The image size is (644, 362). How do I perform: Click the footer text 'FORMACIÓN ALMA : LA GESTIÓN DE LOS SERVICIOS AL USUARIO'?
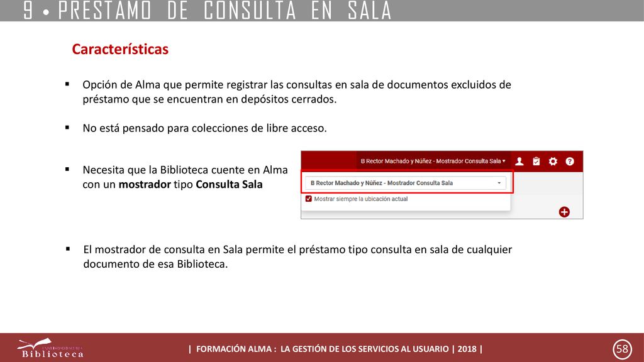(323, 349)
